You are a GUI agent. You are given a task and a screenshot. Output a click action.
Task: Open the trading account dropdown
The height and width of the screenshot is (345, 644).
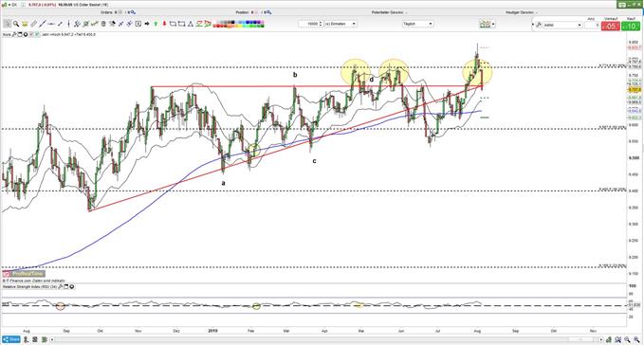coord(562,25)
